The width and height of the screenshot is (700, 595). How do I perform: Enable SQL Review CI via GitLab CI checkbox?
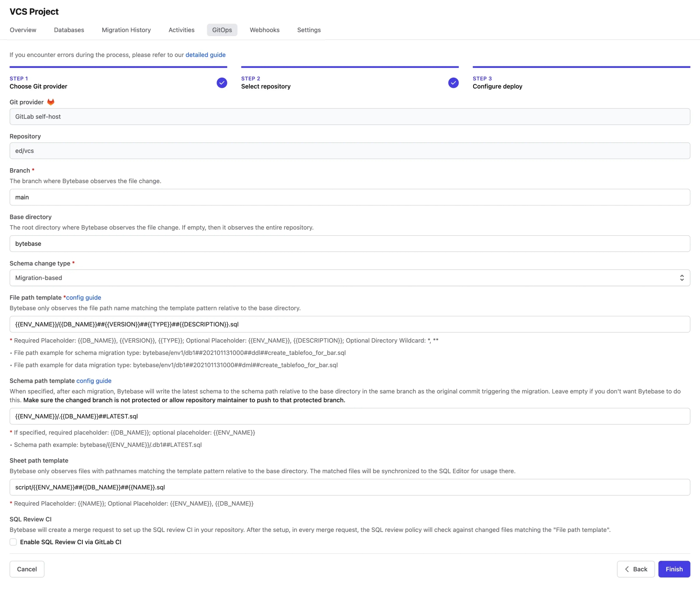(x=13, y=541)
